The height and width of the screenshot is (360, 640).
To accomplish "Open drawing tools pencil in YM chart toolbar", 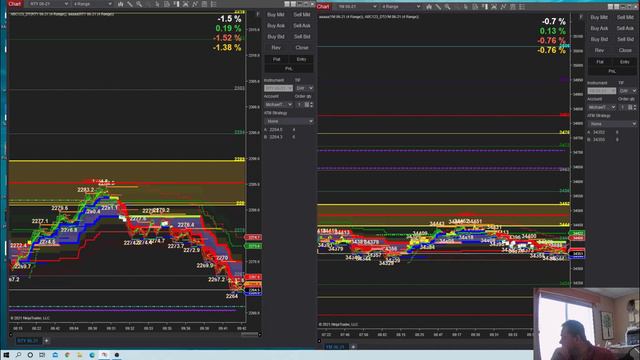I will click(438, 7).
